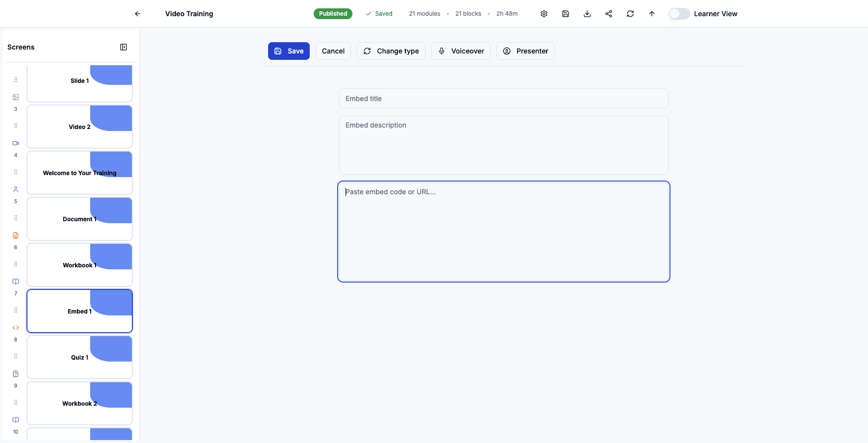
Task: Save the embed block
Action: [289, 51]
